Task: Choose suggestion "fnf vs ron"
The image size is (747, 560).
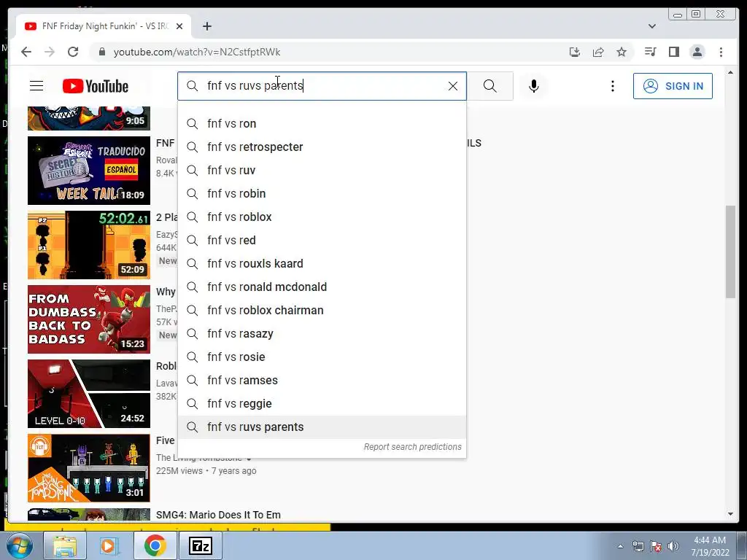Action: click(322, 123)
